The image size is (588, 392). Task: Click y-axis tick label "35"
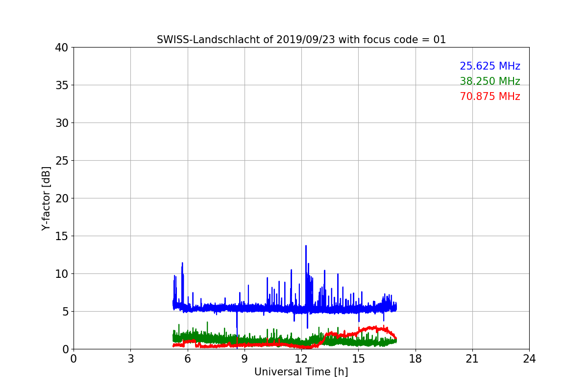(x=61, y=85)
